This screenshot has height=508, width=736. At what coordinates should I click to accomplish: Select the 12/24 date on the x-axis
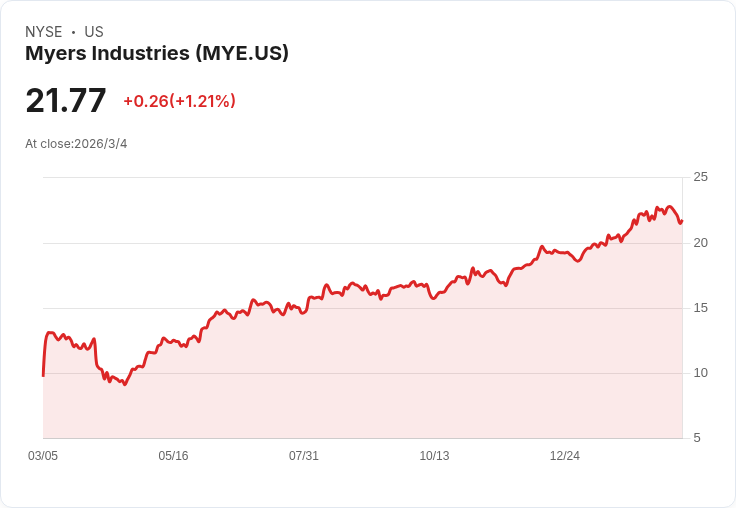[x=565, y=456]
